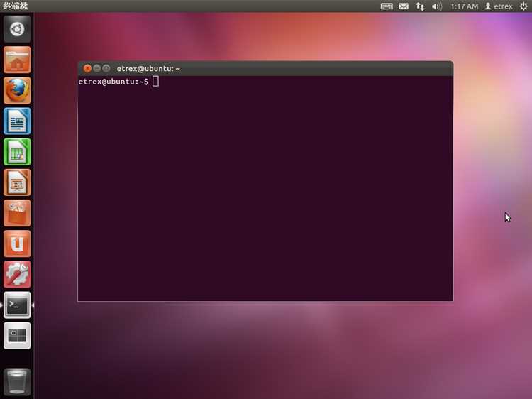
Task: Select the Terminal icon in the launcher
Action: pos(17,305)
